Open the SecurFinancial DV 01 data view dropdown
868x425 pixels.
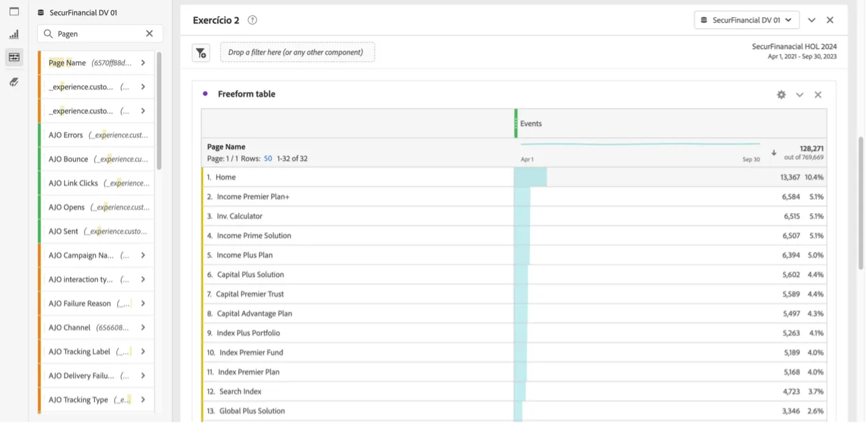(747, 20)
